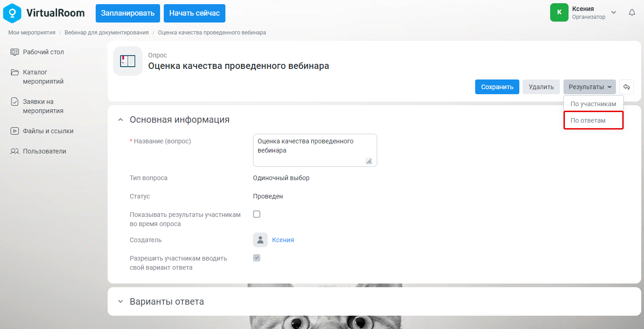Enable showing results to participants checkbox
The image size is (644, 329).
(257, 214)
